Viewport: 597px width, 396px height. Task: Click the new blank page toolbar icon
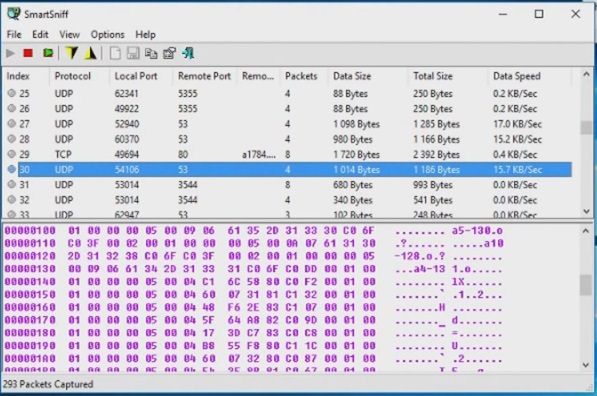[115, 53]
